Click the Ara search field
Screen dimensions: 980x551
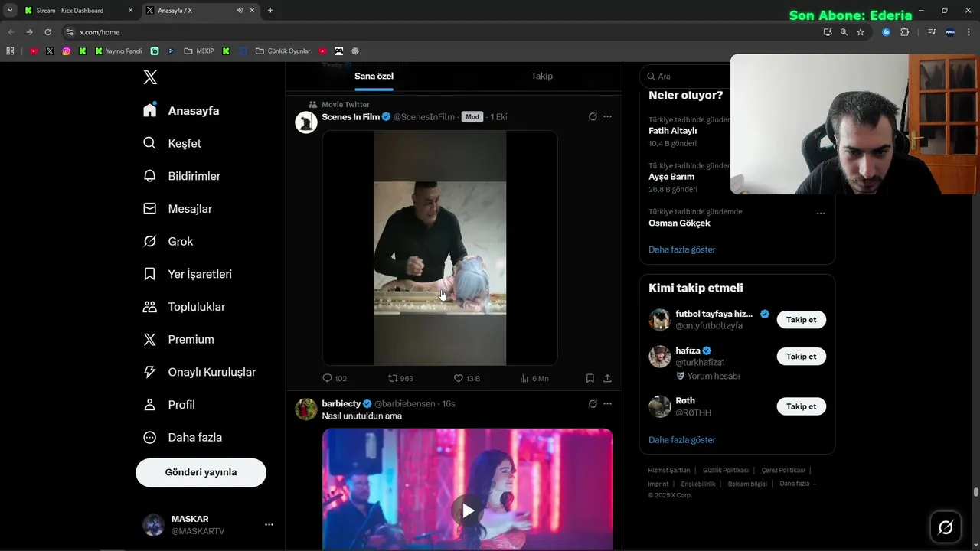[x=685, y=76]
